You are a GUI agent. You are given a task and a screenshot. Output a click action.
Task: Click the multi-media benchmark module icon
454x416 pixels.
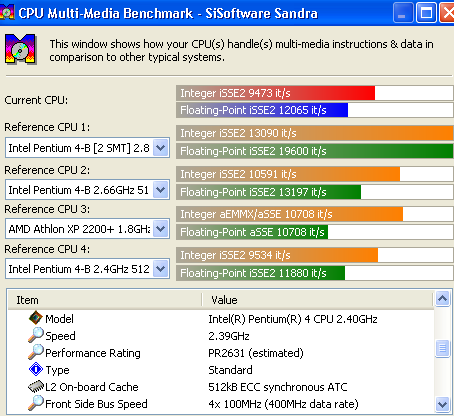[20, 49]
